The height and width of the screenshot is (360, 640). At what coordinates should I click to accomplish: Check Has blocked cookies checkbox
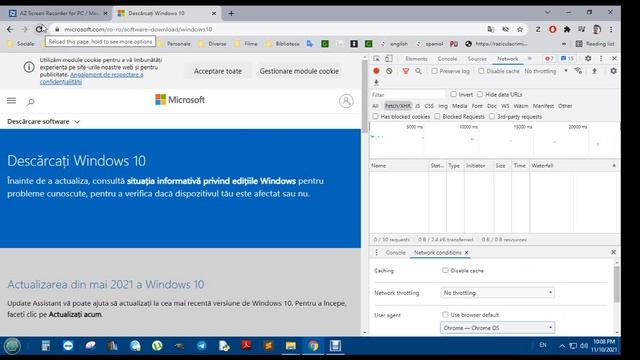point(375,117)
